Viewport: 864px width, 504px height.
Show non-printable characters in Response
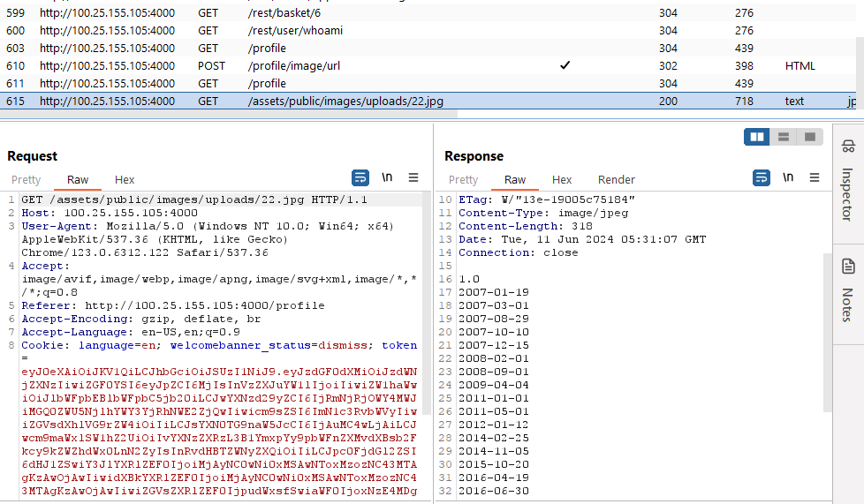pos(788,178)
